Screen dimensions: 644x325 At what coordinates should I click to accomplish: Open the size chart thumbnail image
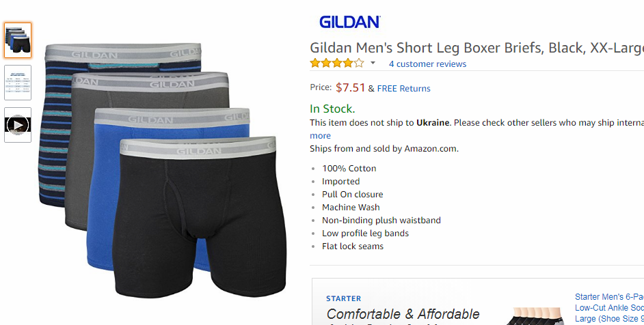(x=18, y=83)
